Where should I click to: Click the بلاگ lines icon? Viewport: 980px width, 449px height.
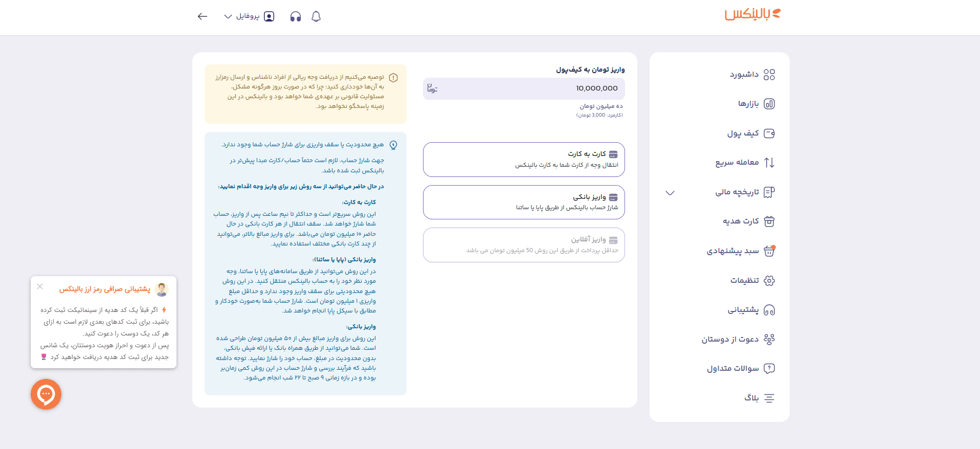(769, 398)
